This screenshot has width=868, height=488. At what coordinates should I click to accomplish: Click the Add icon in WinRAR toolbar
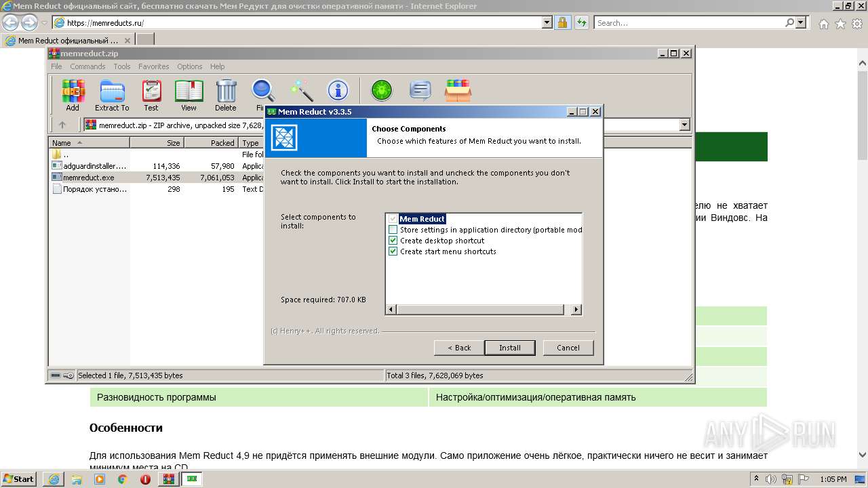coord(73,95)
